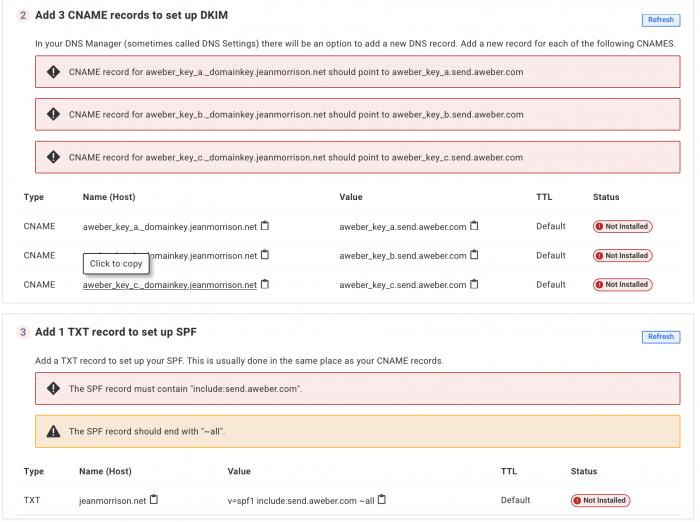The height and width of the screenshot is (522, 700).
Task: Click value text aweber_key_b.send.aweber.com in table
Action: 403,256
